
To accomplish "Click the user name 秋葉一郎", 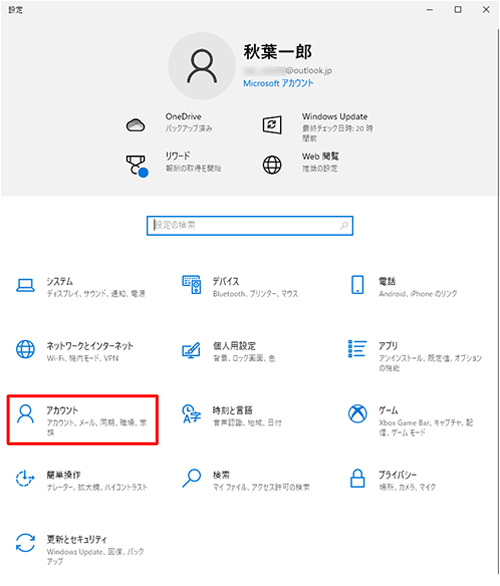I will coord(277,51).
